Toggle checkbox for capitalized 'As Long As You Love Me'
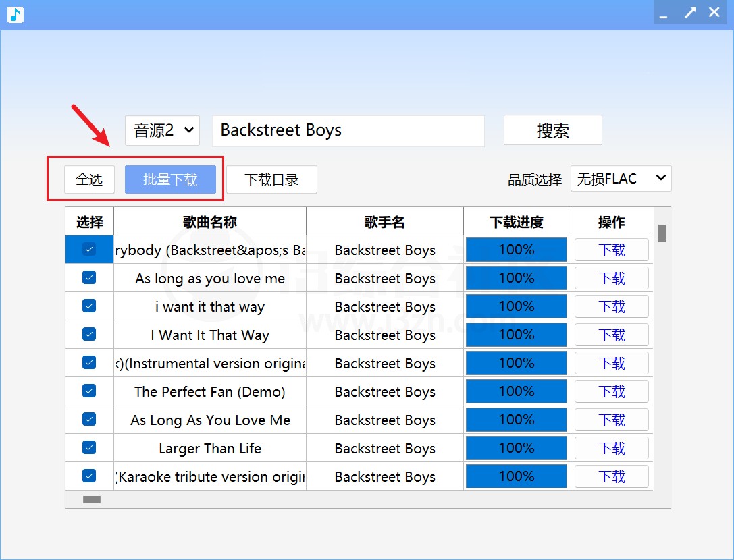 (x=89, y=419)
